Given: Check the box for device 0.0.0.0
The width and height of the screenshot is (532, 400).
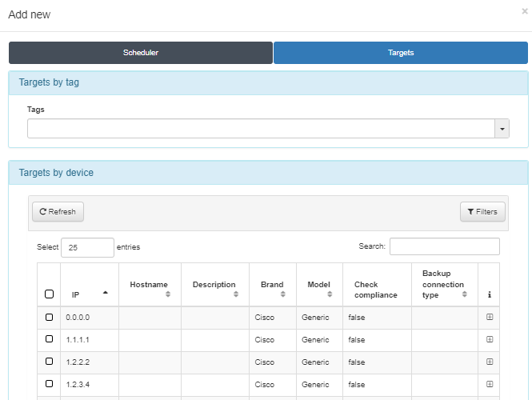Looking at the screenshot, I should click(49, 317).
